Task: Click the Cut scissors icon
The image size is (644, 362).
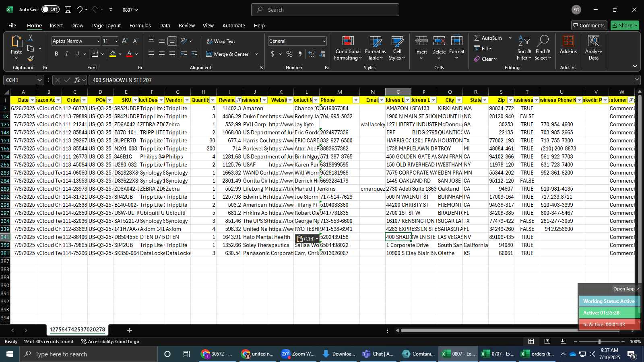Action: 31,38
